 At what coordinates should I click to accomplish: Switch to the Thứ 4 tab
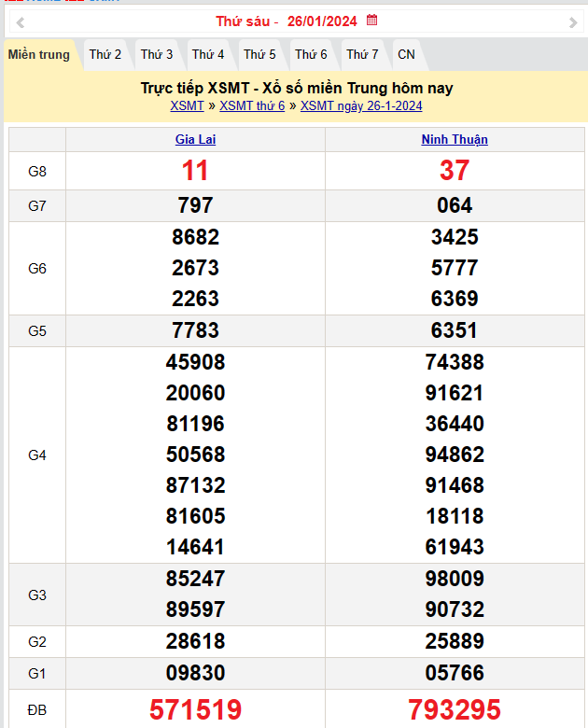208,55
